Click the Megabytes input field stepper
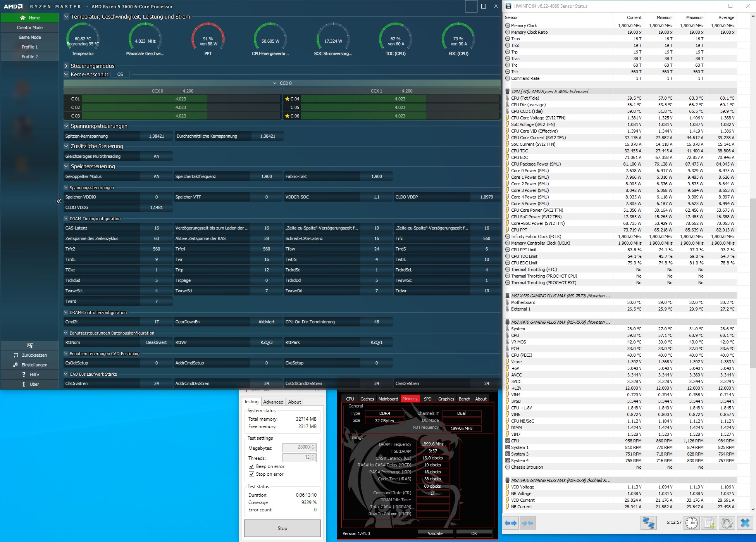Viewport: 756px width, 542px height. pos(313,447)
